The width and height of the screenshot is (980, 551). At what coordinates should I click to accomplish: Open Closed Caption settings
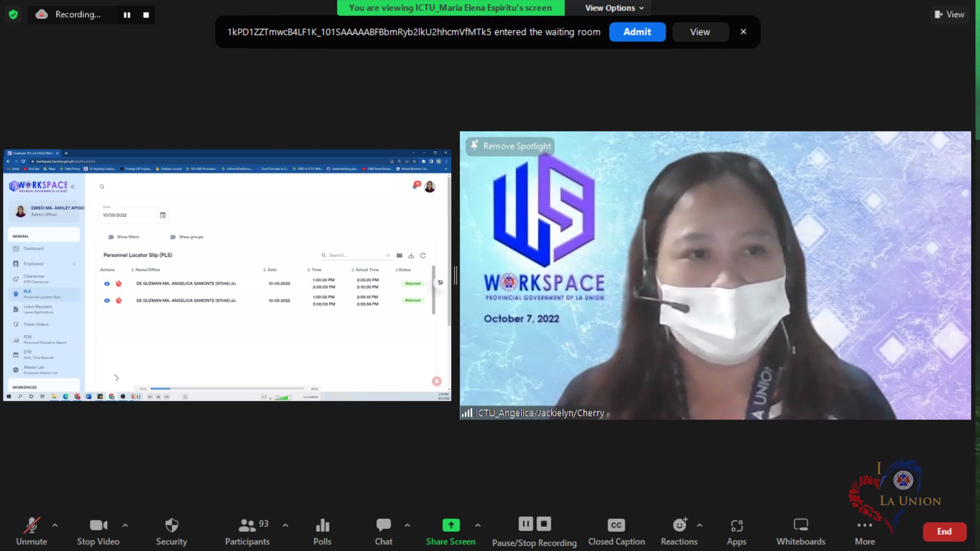[616, 531]
